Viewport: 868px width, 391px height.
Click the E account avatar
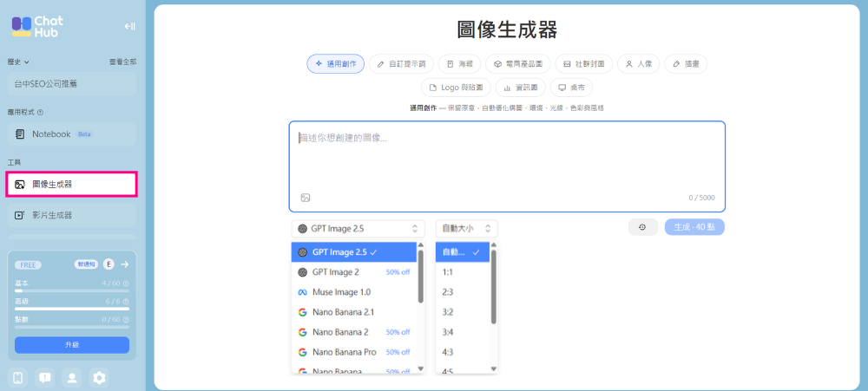pyautogui.click(x=109, y=264)
